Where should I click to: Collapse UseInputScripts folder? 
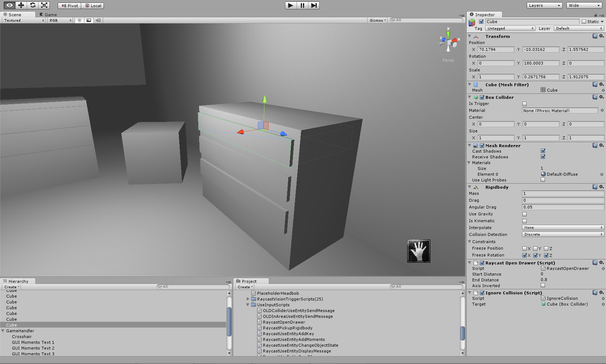click(248, 305)
